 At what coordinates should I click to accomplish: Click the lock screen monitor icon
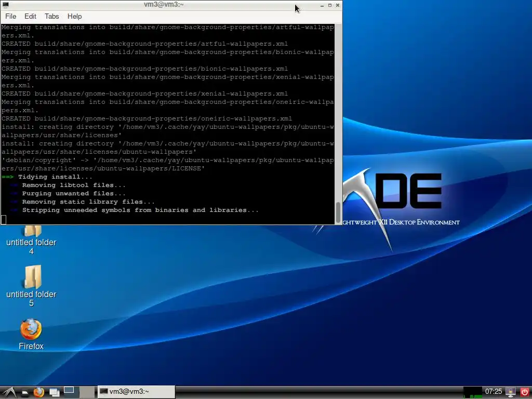[x=510, y=392]
